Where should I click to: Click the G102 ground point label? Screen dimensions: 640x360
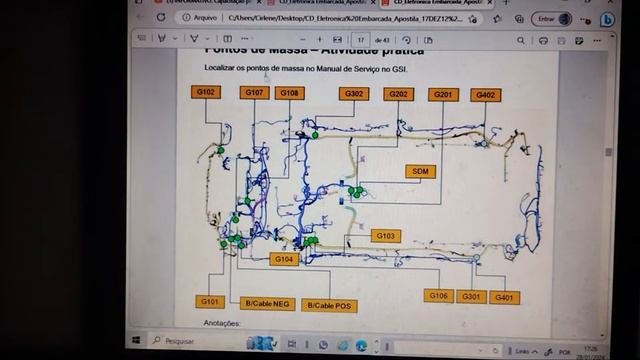tap(206, 92)
